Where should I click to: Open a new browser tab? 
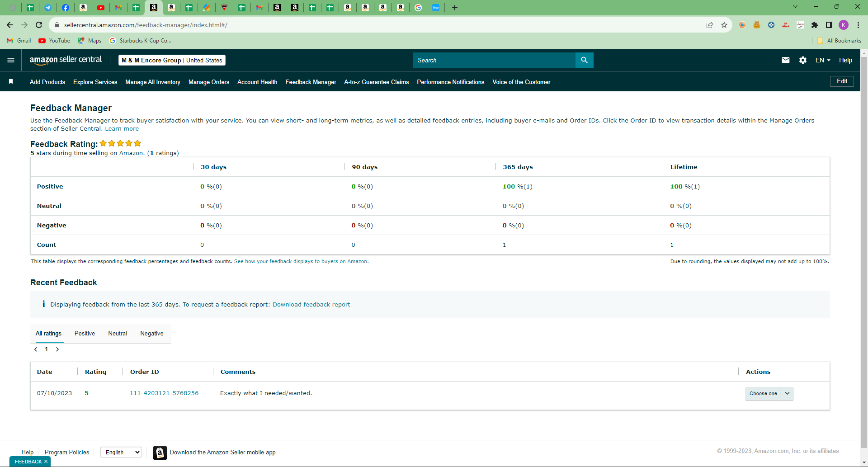tap(455, 8)
